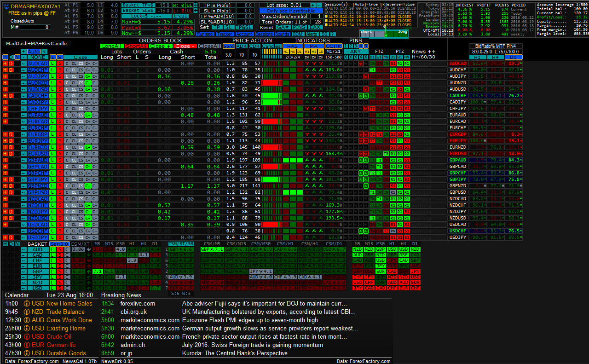
Task: Click the R button next to Auto
Action: coord(44,52)
